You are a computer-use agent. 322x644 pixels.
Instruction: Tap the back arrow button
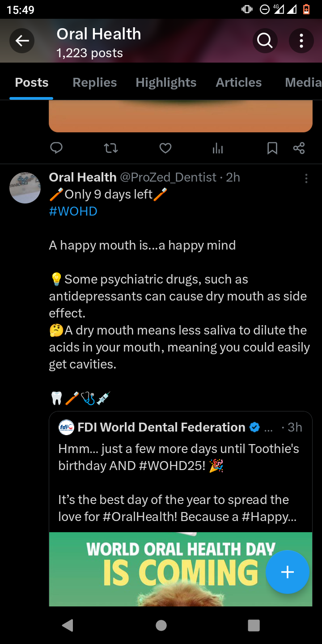(x=22, y=41)
